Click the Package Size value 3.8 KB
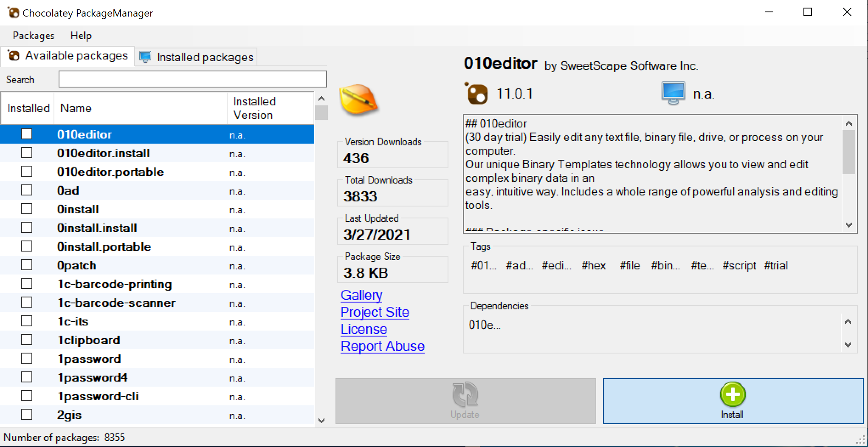The image size is (868, 447). point(366,273)
